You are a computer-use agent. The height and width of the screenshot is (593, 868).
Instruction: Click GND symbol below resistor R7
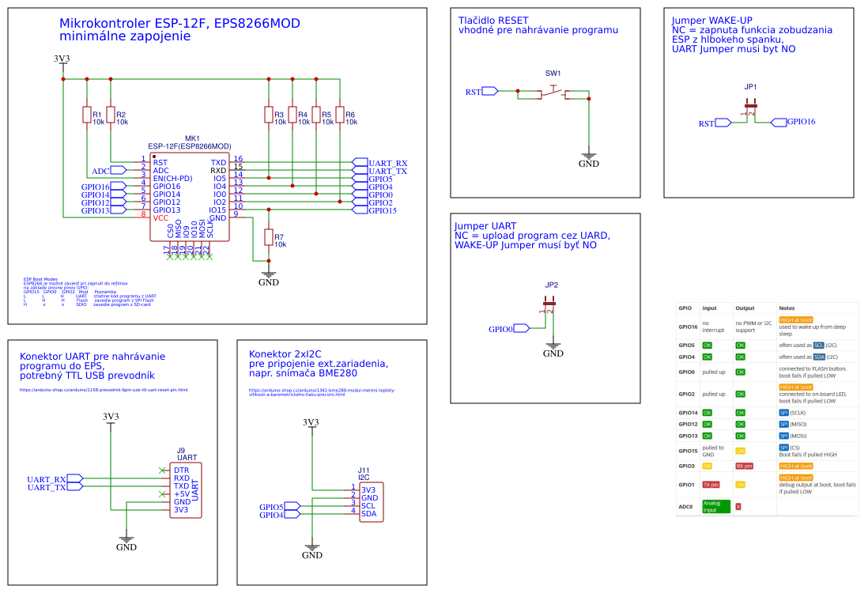[269, 278]
